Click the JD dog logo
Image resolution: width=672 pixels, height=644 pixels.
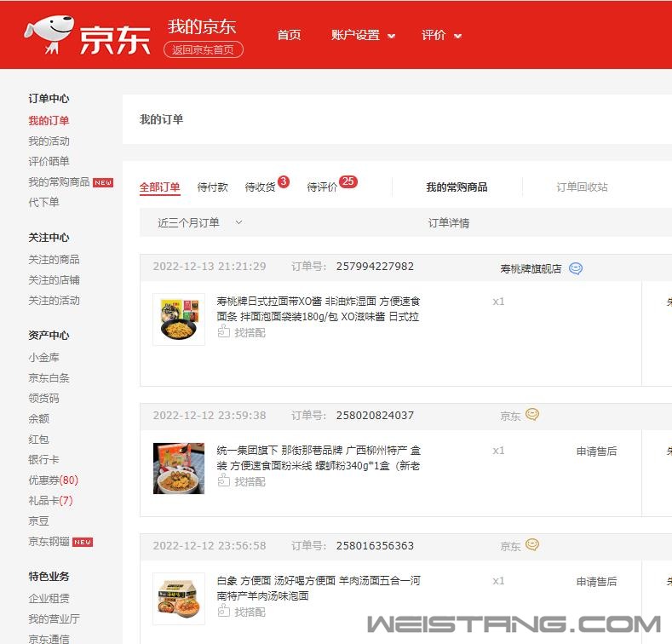click(49, 34)
